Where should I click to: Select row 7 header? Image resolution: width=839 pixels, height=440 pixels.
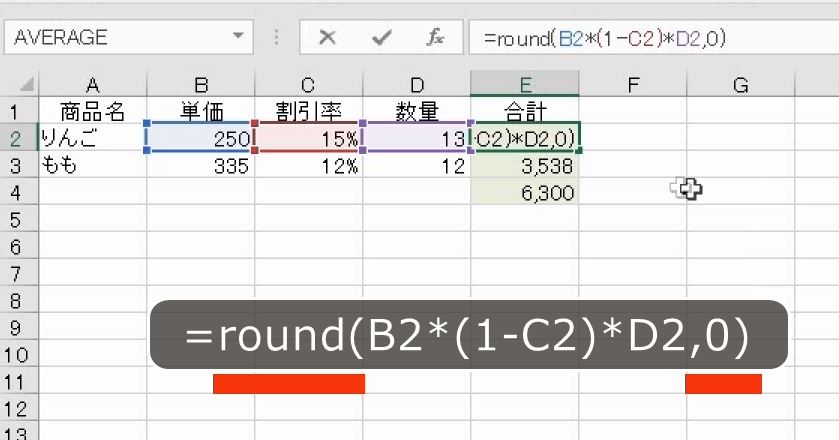[19, 273]
